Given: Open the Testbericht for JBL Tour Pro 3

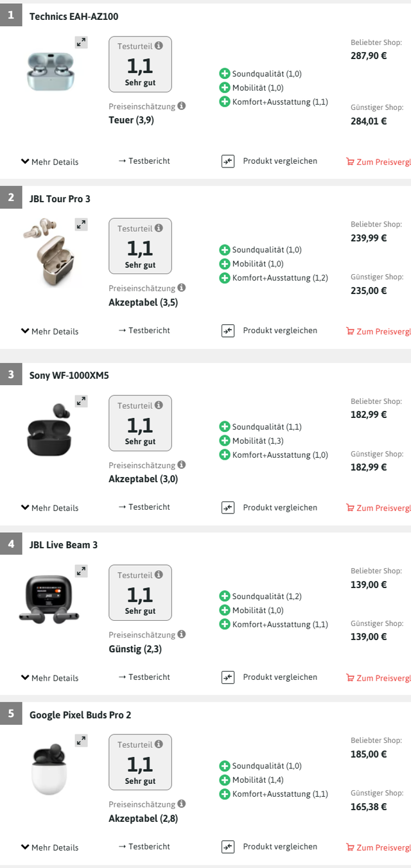Looking at the screenshot, I should pyautogui.click(x=144, y=331).
